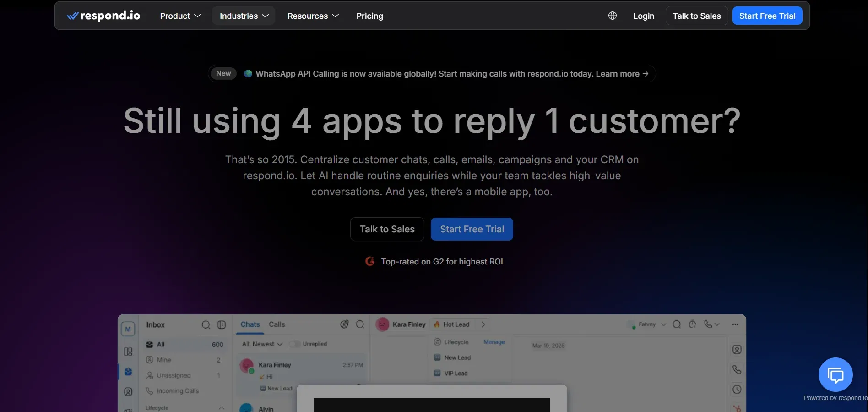Screen dimensions: 868x412
Task: Click the Unassigned person icon
Action: click(x=149, y=375)
